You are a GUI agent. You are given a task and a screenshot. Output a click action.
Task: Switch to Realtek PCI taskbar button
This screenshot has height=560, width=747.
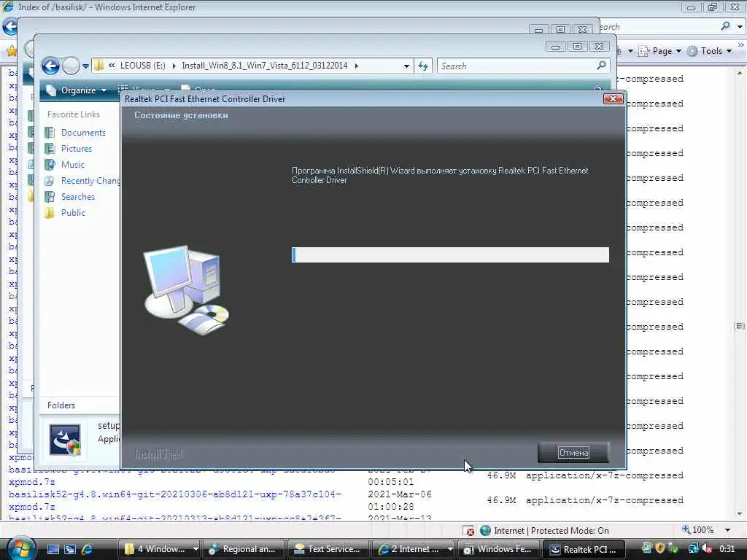[583, 549]
